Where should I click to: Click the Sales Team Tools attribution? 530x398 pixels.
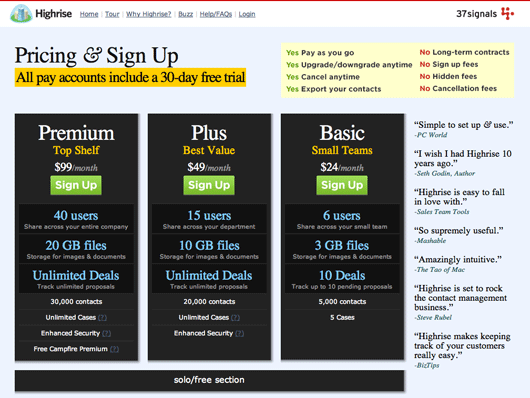(442, 212)
